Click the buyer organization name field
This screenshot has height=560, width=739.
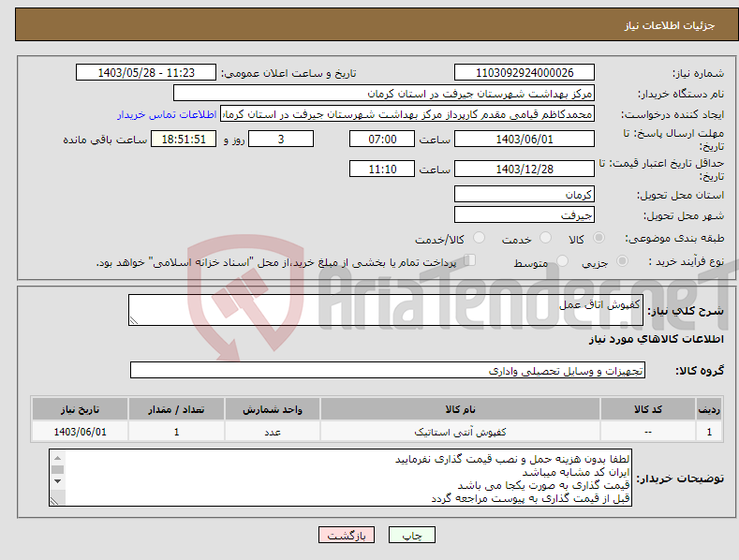384,94
